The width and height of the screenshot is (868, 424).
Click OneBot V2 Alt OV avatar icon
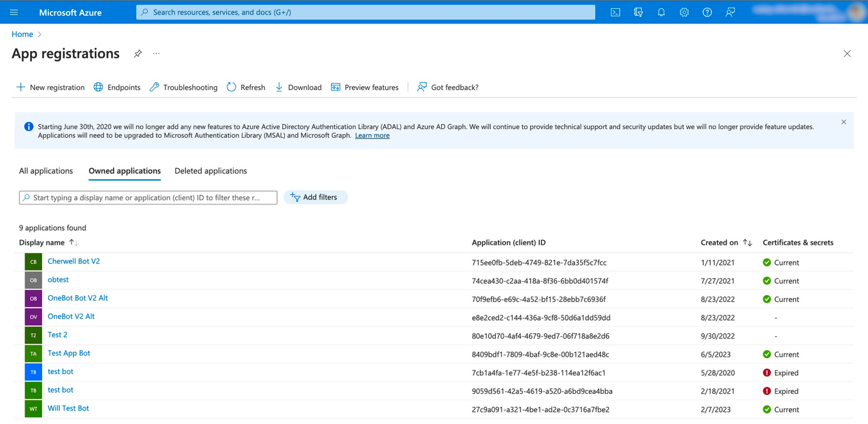[x=33, y=316]
